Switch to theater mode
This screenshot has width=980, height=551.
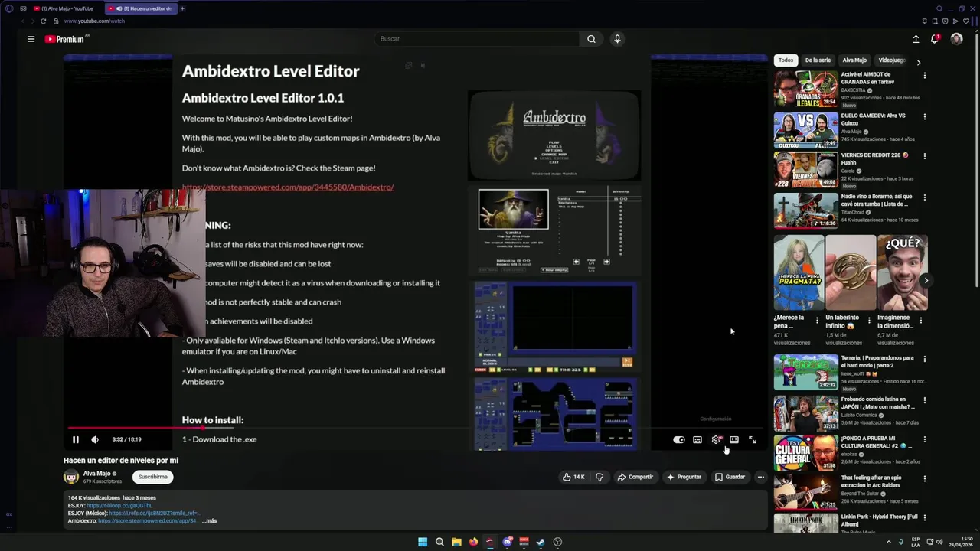(734, 439)
